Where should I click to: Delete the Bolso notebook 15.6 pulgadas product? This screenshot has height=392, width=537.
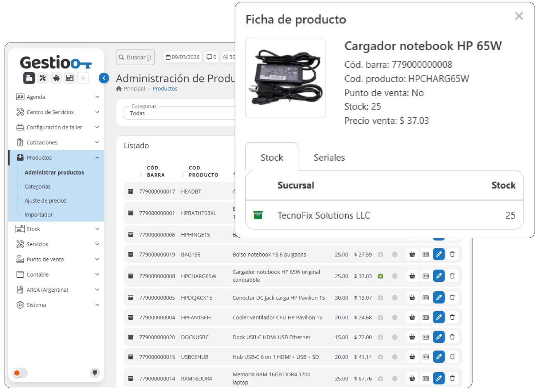point(452,255)
